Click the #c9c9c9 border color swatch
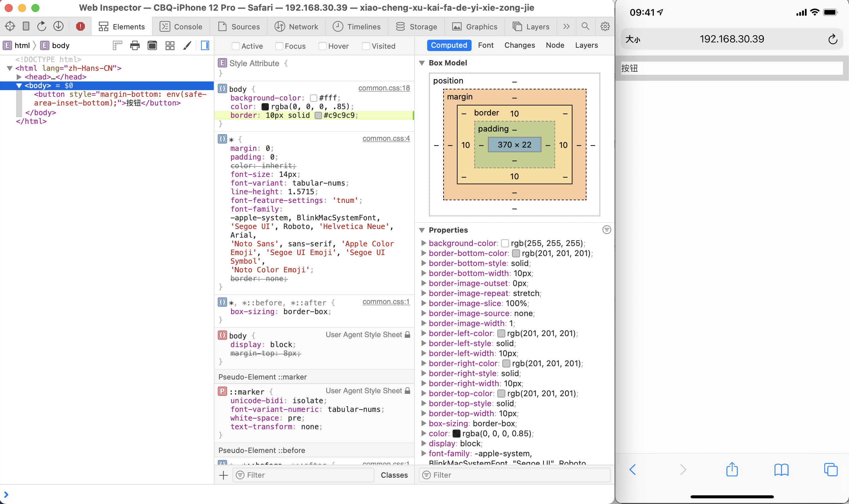The height and width of the screenshot is (504, 849). [x=318, y=115]
